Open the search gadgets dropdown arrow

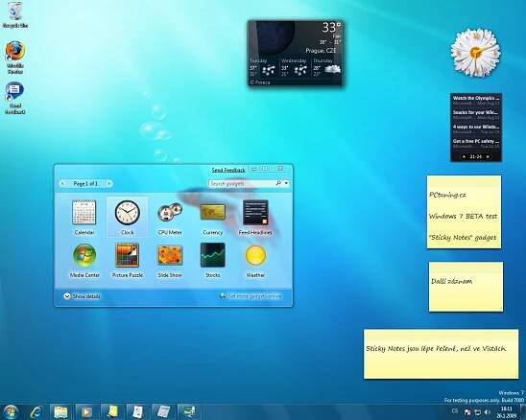pos(286,183)
